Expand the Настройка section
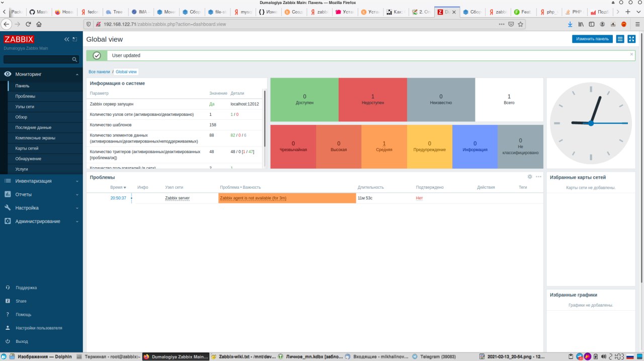644x361 pixels. [x=41, y=208]
